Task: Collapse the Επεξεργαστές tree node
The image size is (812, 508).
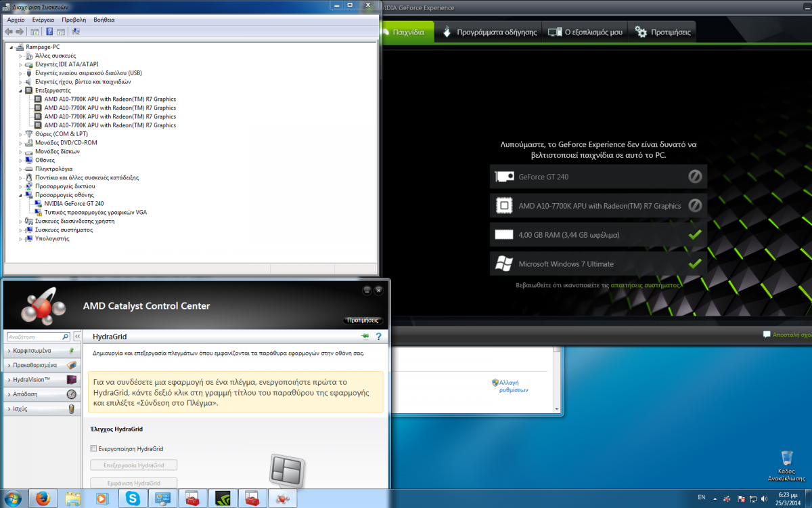Action: [x=20, y=90]
